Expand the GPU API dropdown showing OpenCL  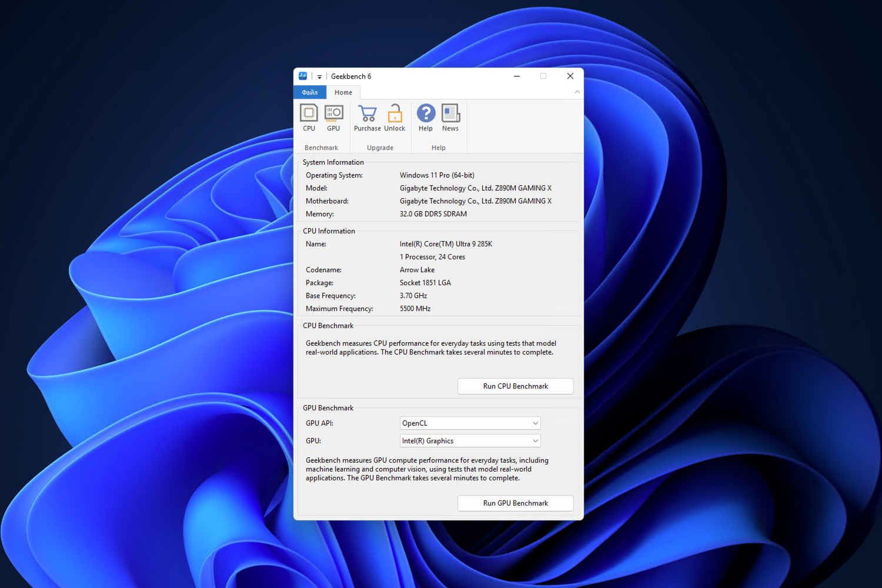click(470, 423)
